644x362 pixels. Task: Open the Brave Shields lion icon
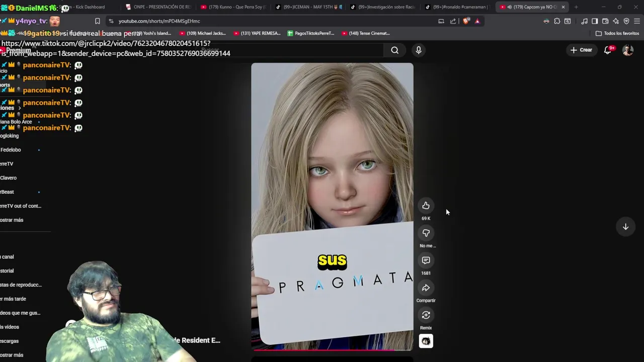tap(466, 21)
